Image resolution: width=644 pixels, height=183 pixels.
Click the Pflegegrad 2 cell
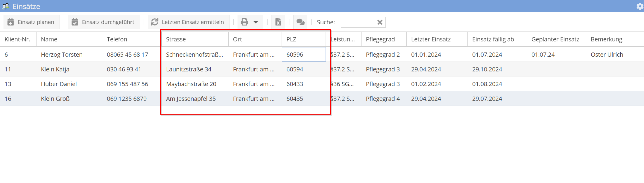384,55
